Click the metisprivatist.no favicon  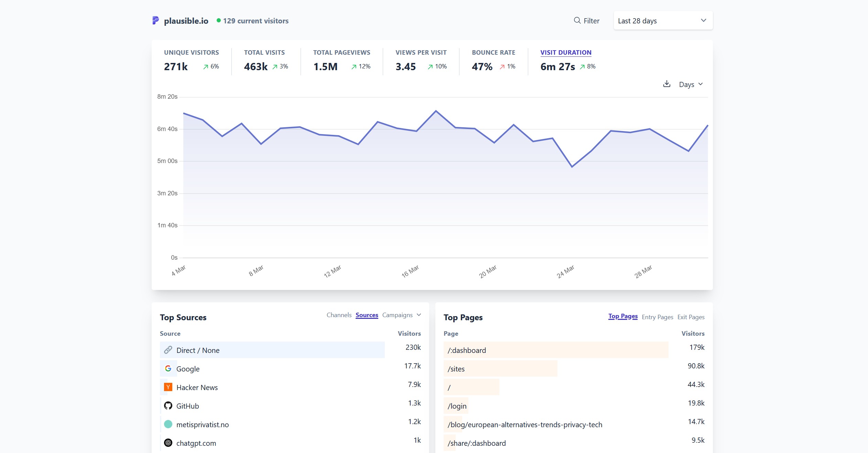click(x=168, y=424)
